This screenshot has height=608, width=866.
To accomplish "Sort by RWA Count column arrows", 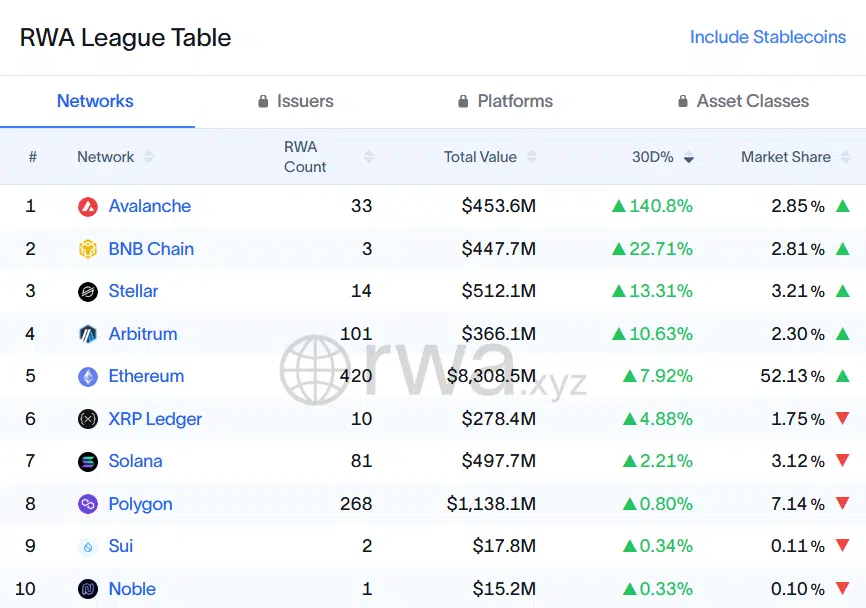I will coord(369,157).
